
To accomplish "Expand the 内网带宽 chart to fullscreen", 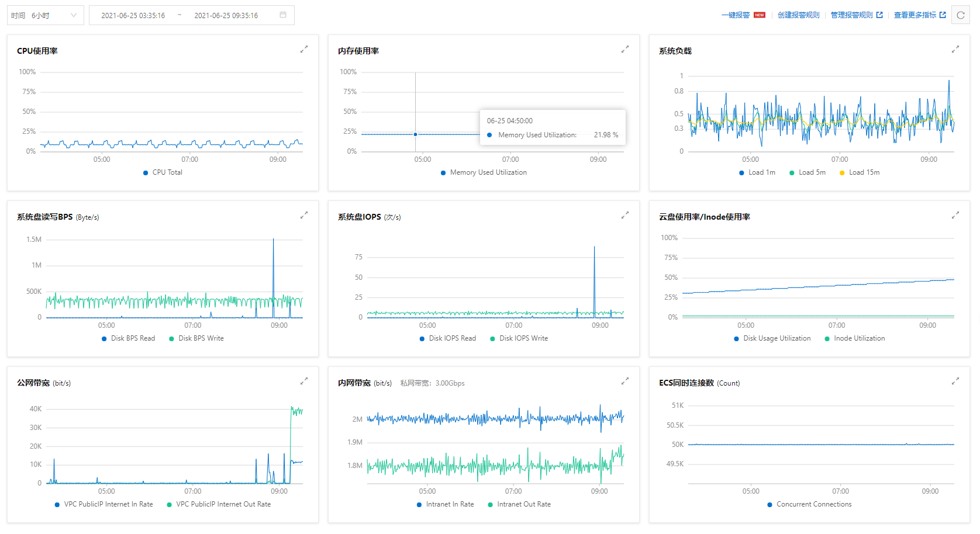I will pyautogui.click(x=625, y=382).
